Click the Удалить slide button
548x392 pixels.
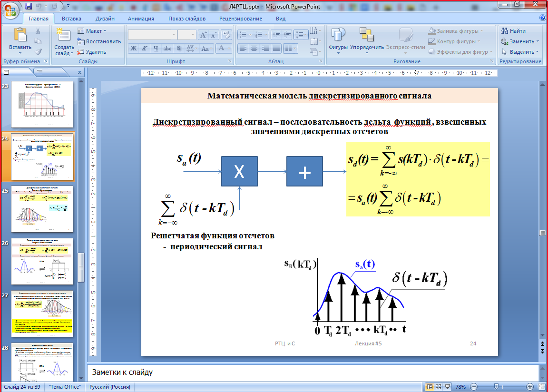click(x=91, y=52)
